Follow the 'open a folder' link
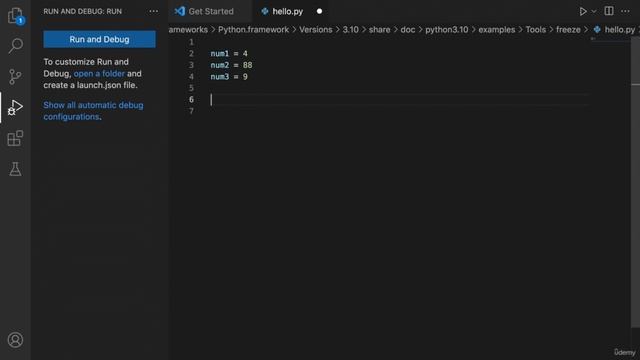The width and height of the screenshot is (640, 360). pos(99,73)
